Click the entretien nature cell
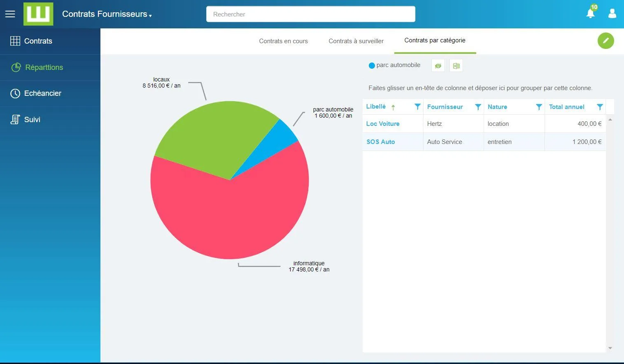 514,142
